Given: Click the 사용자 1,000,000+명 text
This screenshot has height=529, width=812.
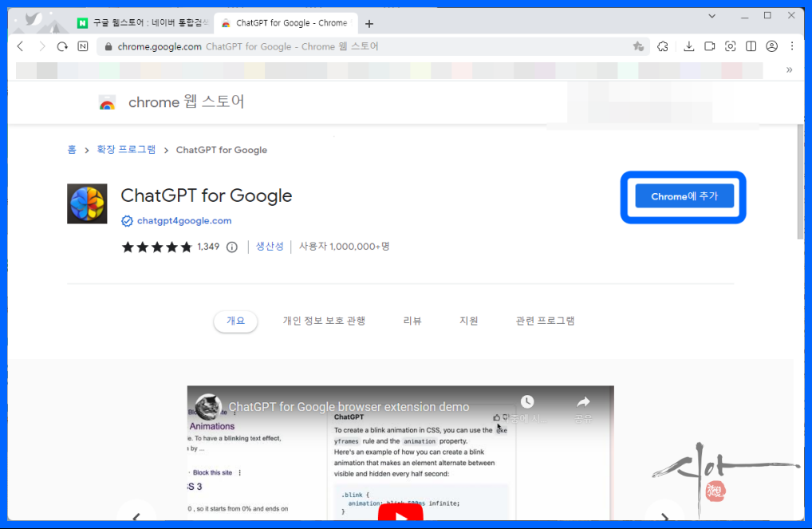Looking at the screenshot, I should pyautogui.click(x=344, y=247).
